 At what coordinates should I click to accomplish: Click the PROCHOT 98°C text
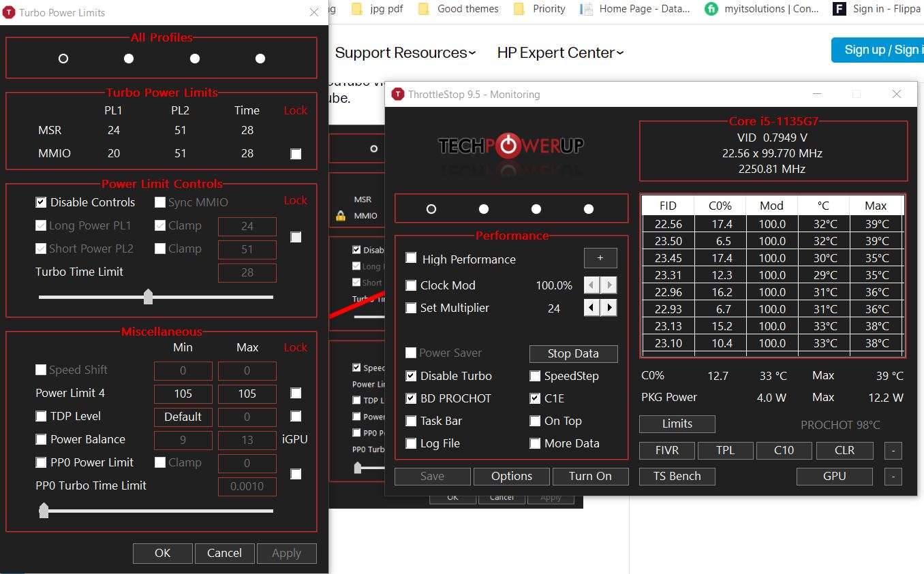pyautogui.click(x=840, y=425)
